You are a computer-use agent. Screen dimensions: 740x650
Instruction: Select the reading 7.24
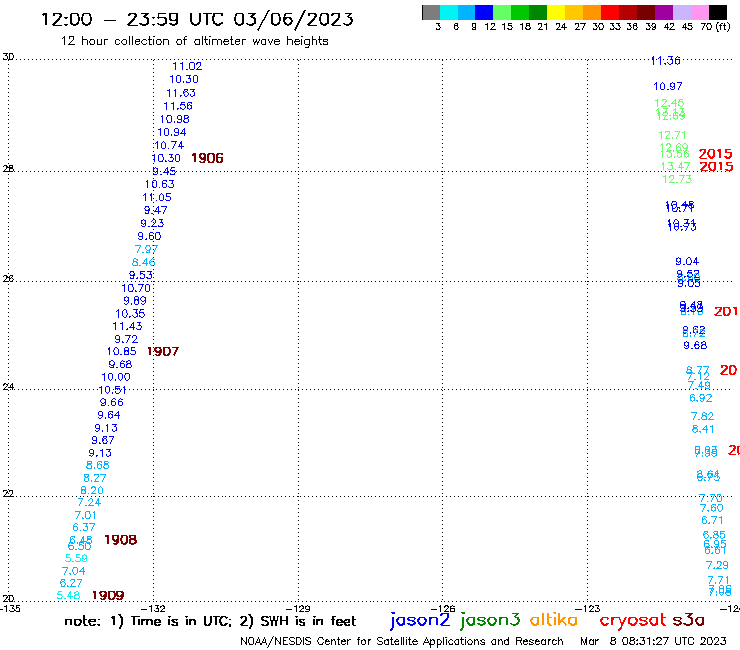coord(89,502)
